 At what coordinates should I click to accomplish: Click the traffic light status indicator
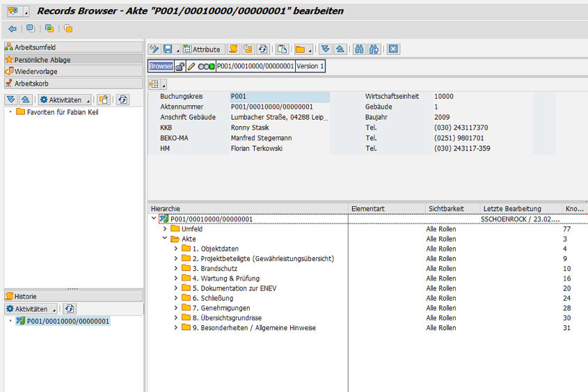pyautogui.click(x=207, y=66)
